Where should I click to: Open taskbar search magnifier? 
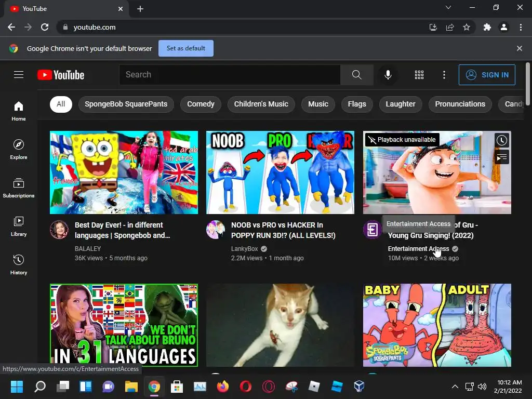[x=39, y=386]
